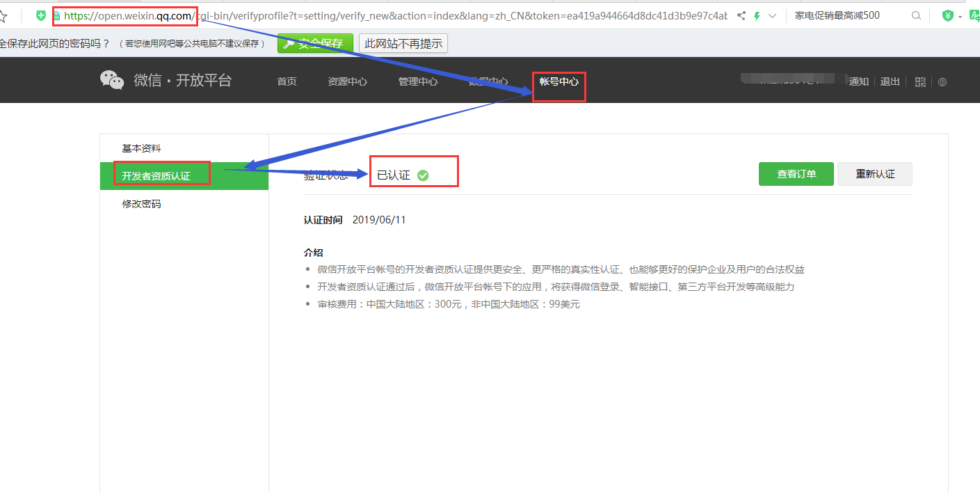Switch to the 资源中心 tab
The image size is (980, 492).
point(347,81)
